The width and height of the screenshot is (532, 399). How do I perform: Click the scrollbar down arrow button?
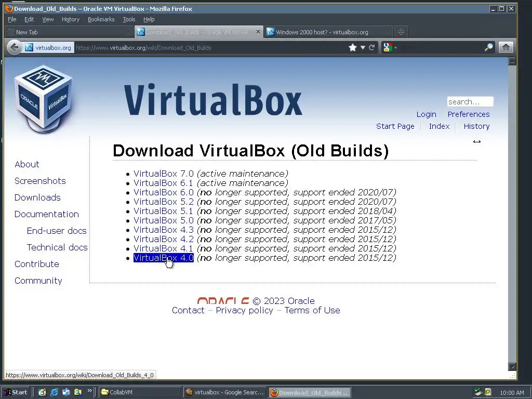coord(512,366)
